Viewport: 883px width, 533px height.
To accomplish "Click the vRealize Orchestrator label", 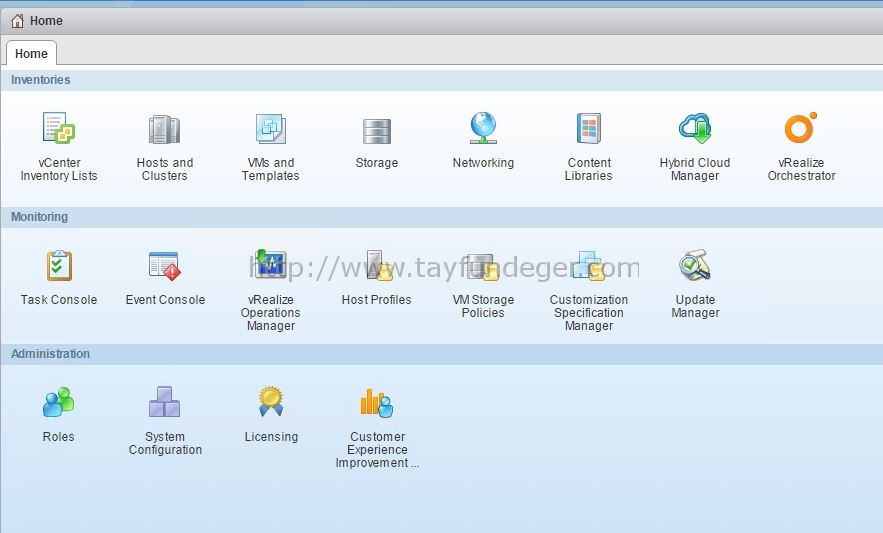I will 801,169.
